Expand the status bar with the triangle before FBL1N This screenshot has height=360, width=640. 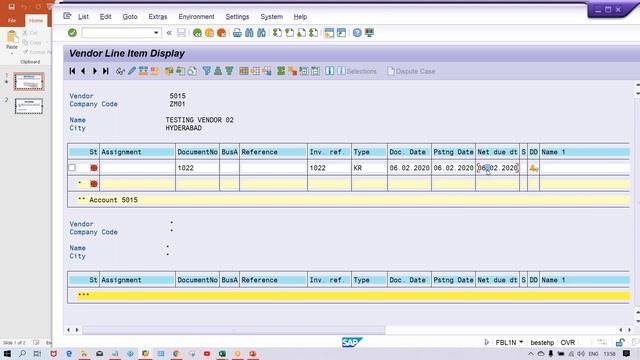tap(487, 342)
